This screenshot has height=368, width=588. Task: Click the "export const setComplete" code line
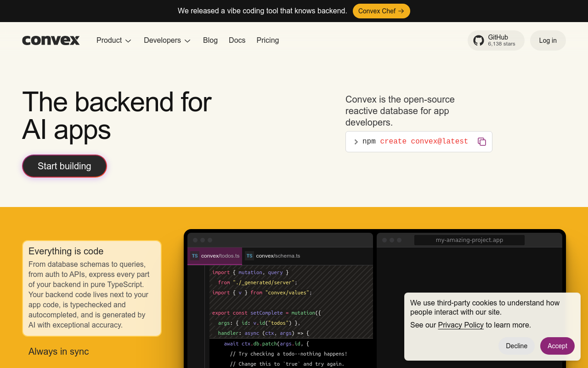click(x=266, y=313)
